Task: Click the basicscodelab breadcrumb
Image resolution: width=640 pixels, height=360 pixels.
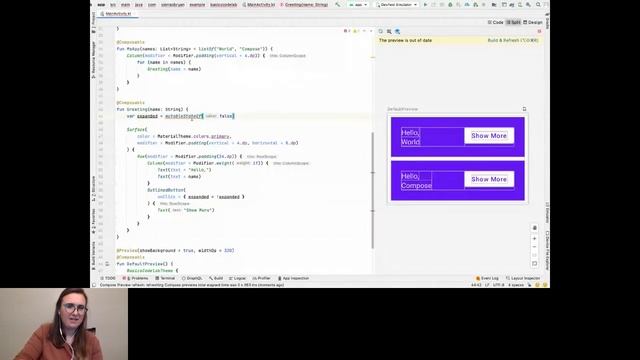Action: [224, 5]
